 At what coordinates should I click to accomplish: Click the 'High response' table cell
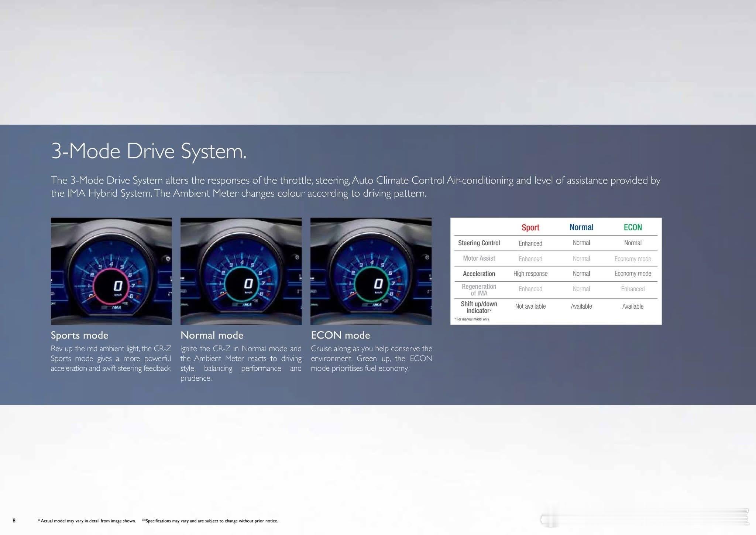pyautogui.click(x=530, y=274)
